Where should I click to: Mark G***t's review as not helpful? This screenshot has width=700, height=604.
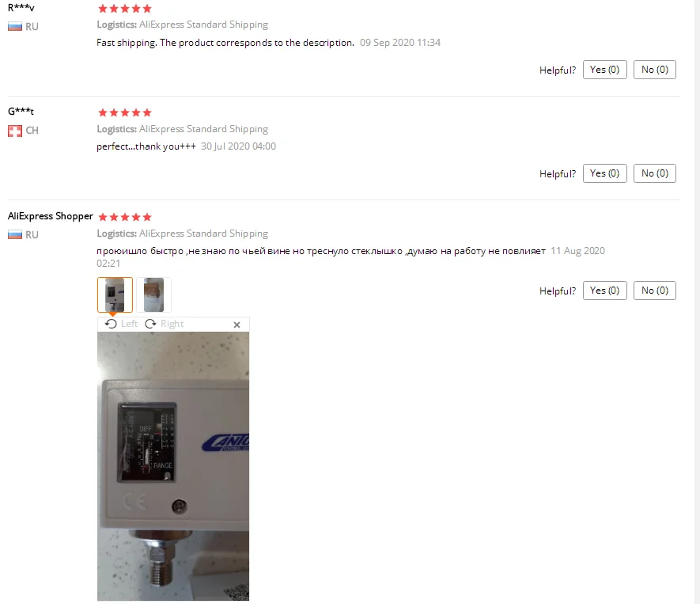(x=654, y=173)
